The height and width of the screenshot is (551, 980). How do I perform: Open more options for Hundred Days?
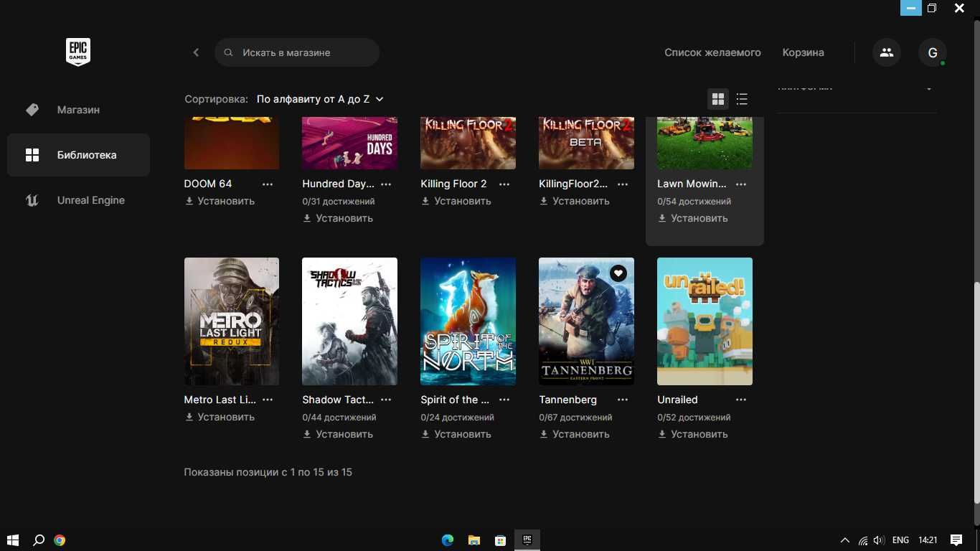click(386, 184)
